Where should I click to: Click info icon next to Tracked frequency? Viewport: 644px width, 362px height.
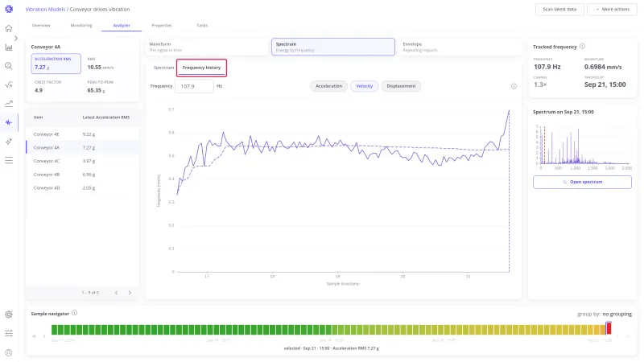click(582, 47)
